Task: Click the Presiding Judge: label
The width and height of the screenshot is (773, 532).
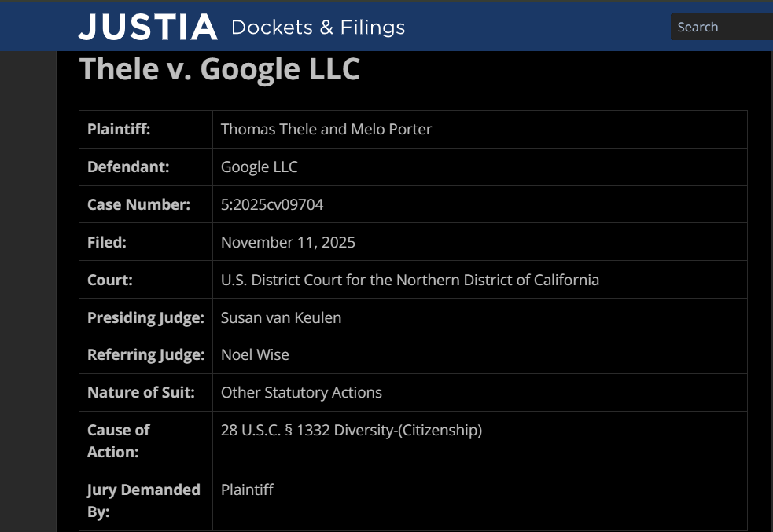Action: click(145, 317)
